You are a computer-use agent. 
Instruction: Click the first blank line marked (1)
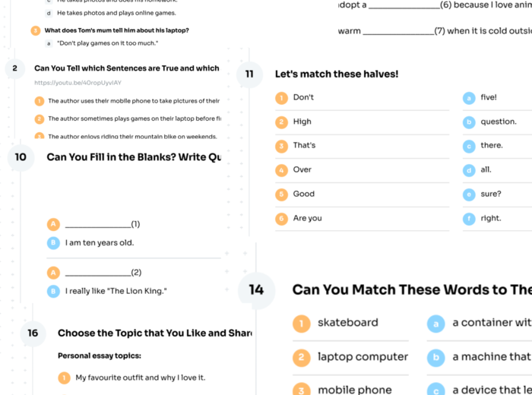97,225
